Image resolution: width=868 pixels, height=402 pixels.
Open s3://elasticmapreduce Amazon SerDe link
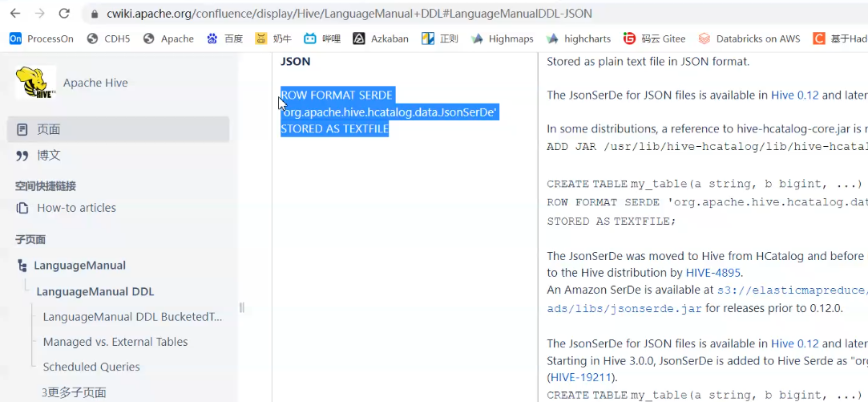793,290
